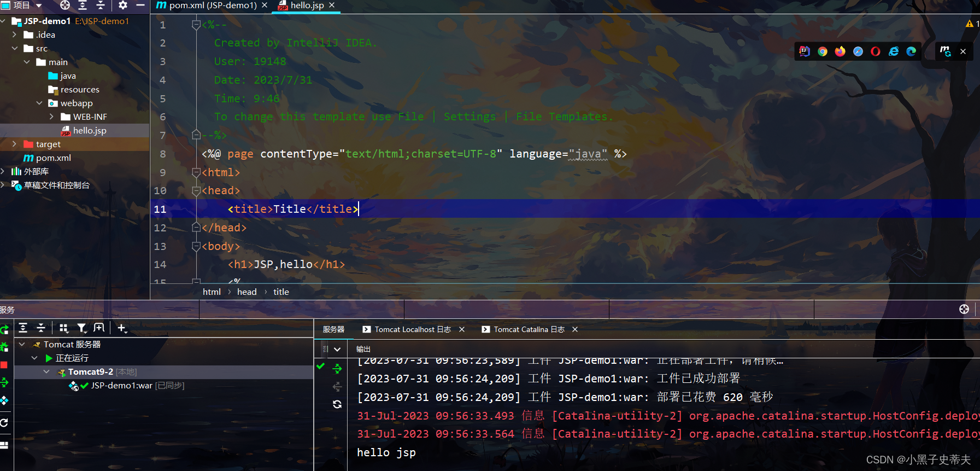This screenshot has width=980, height=471.
Task: Click the warning indicator in editor corner
Action: tap(972, 24)
